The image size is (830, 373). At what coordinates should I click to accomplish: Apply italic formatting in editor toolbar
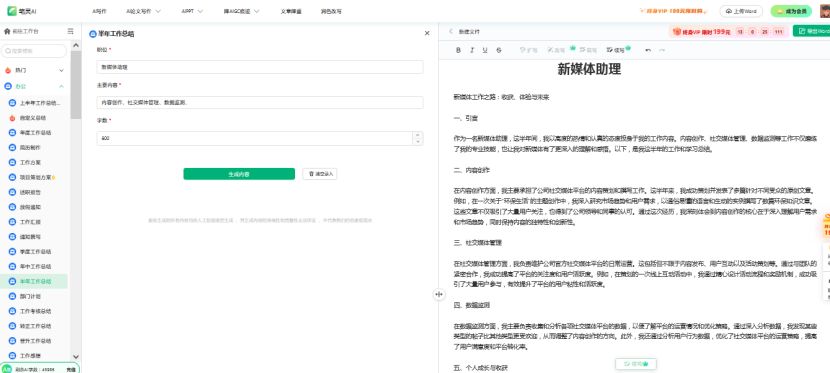(x=472, y=50)
